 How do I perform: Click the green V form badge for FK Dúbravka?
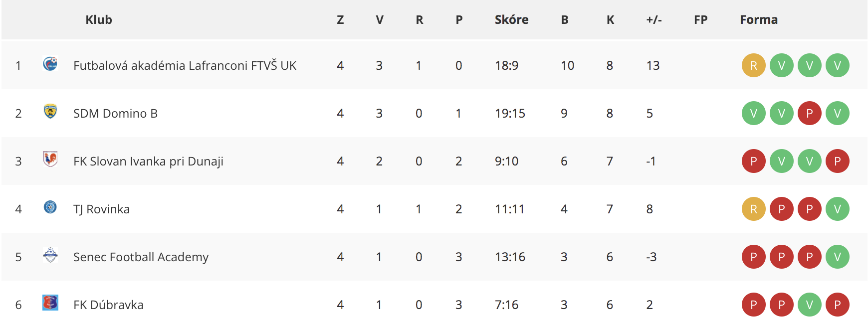(x=810, y=305)
